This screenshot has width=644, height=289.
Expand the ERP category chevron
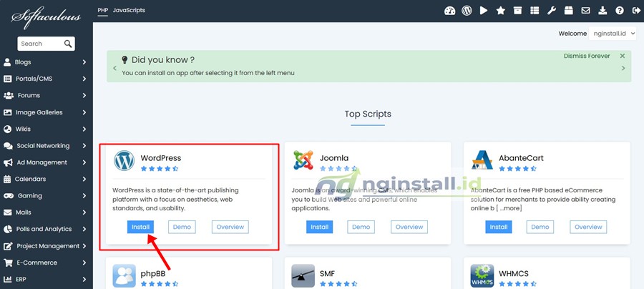point(84,280)
